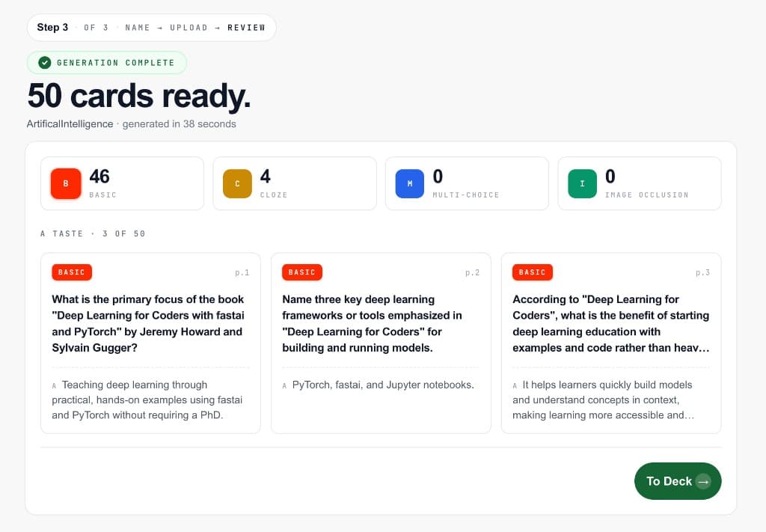Click the BASIC tag on the p.3 card
This screenshot has width=766, height=532.
click(533, 272)
